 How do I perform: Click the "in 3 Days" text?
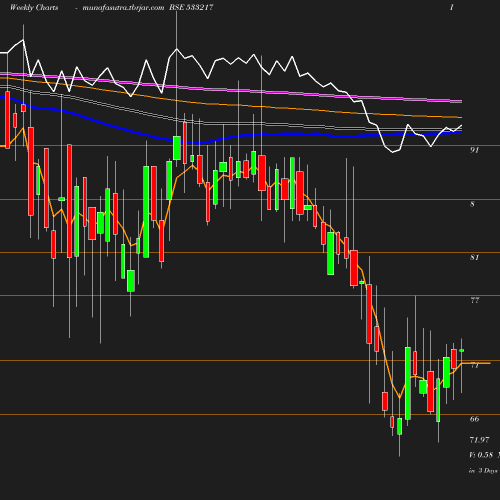pos(483,471)
